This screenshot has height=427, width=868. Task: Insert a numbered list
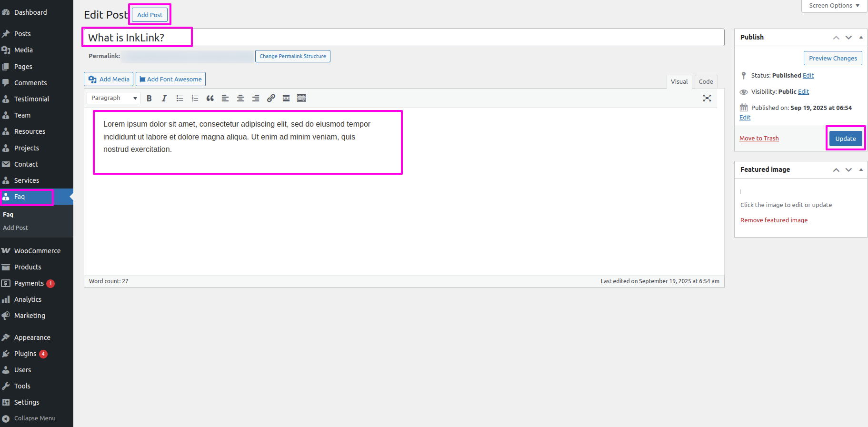pos(195,98)
